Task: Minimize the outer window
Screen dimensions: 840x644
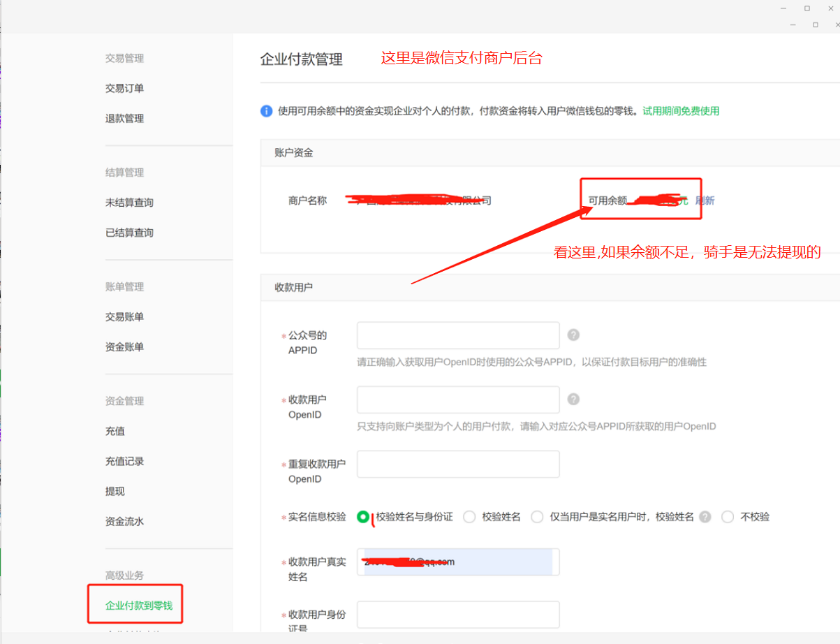Action: pyautogui.click(x=784, y=8)
